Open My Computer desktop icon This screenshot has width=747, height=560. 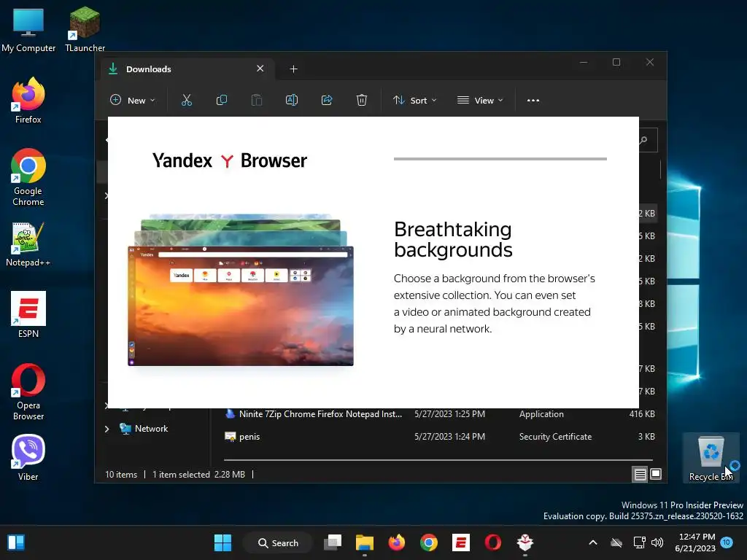[x=28, y=29]
